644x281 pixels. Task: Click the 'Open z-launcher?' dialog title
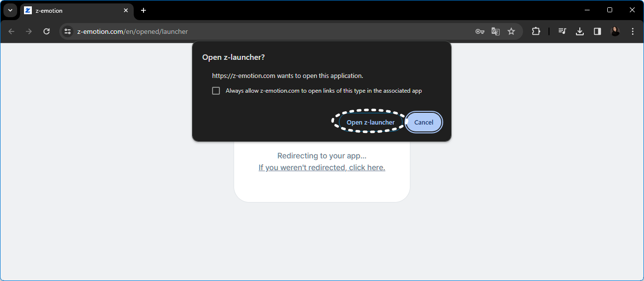point(234,57)
